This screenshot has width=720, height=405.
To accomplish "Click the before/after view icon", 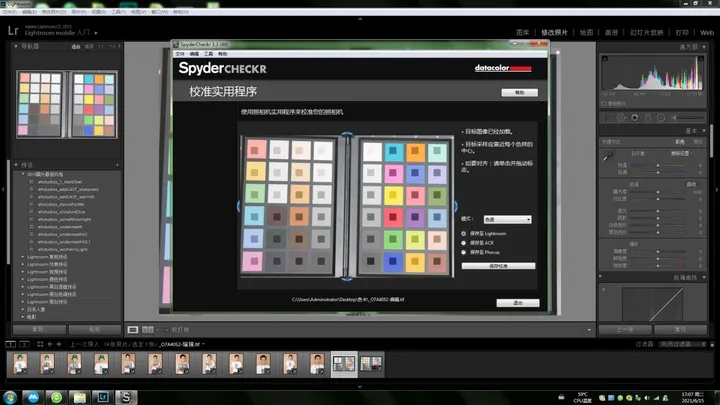I will (148, 330).
